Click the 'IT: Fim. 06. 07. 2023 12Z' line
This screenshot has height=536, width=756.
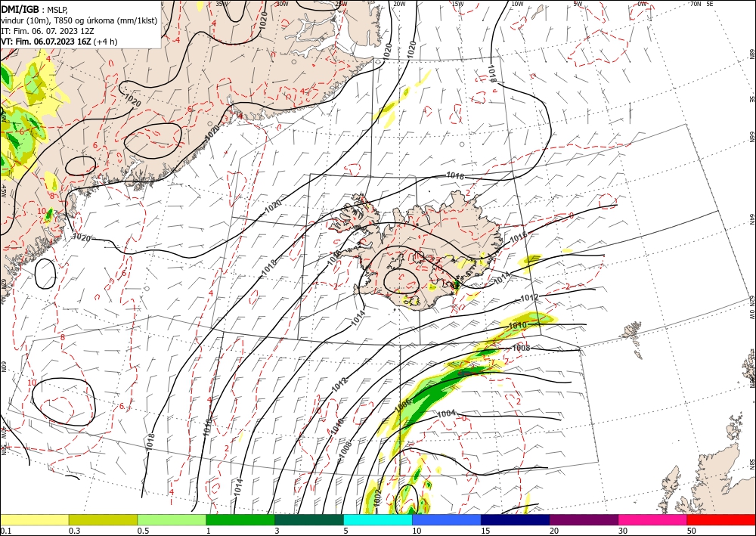(x=47, y=31)
